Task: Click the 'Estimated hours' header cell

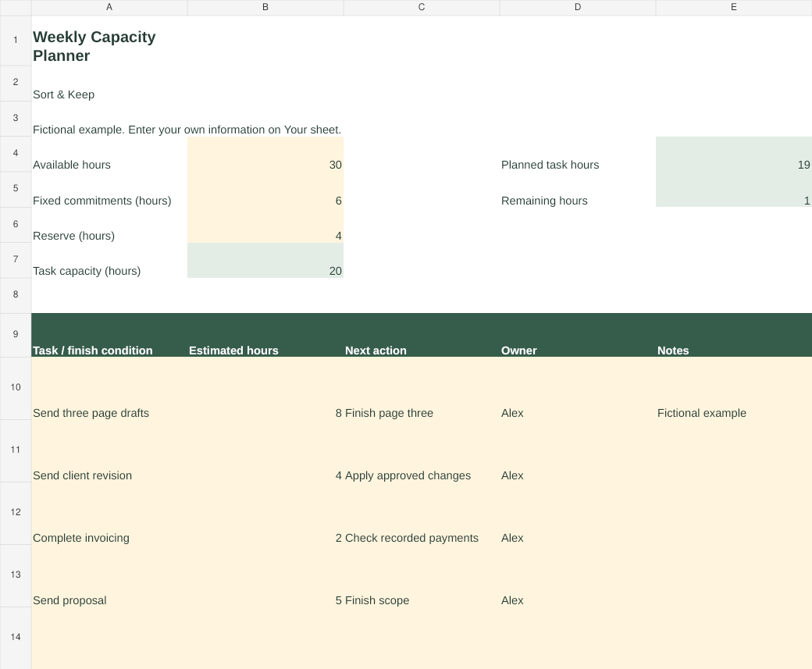Action: point(265,335)
